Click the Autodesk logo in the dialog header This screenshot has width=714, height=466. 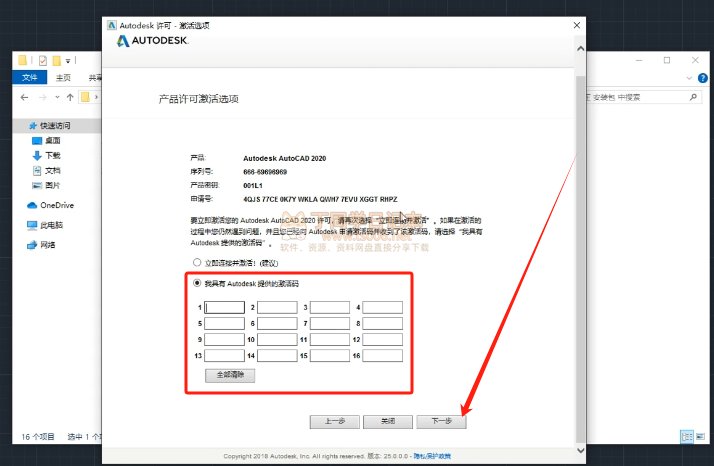click(152, 41)
